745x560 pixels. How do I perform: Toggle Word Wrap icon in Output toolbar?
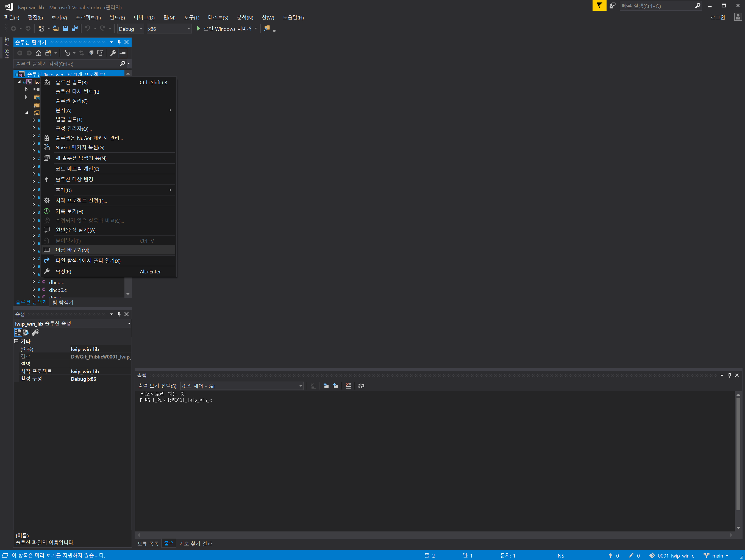(361, 386)
